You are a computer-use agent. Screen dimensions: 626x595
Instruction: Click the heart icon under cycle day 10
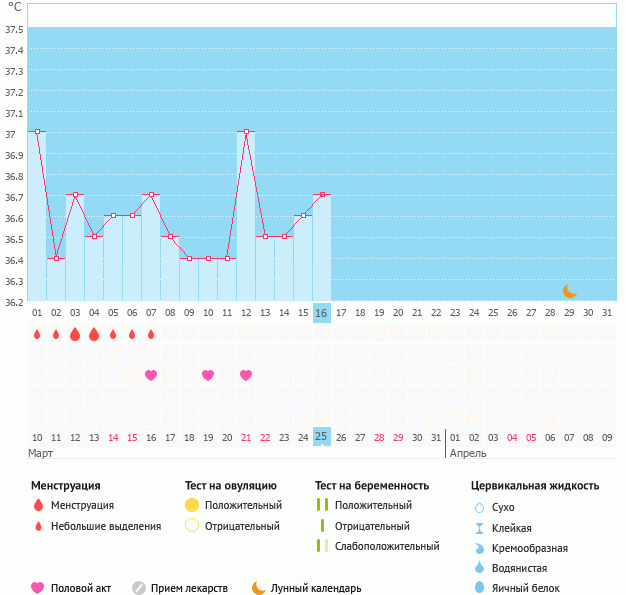[208, 375]
